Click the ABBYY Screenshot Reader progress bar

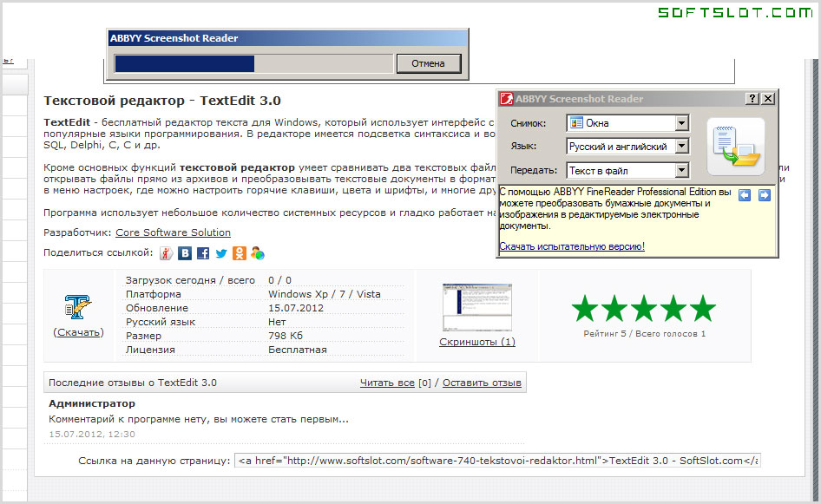(253, 64)
